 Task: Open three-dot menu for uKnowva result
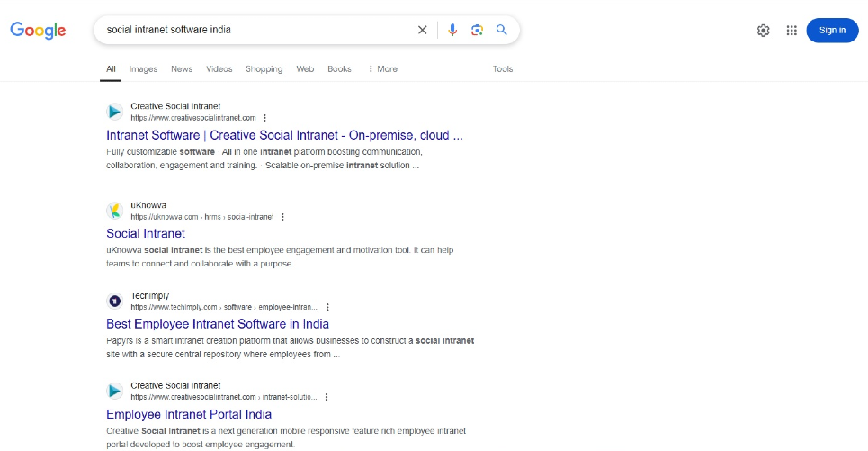pos(282,217)
